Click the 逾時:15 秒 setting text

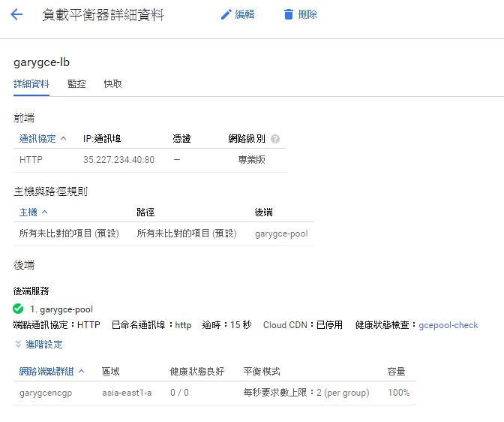(227, 325)
